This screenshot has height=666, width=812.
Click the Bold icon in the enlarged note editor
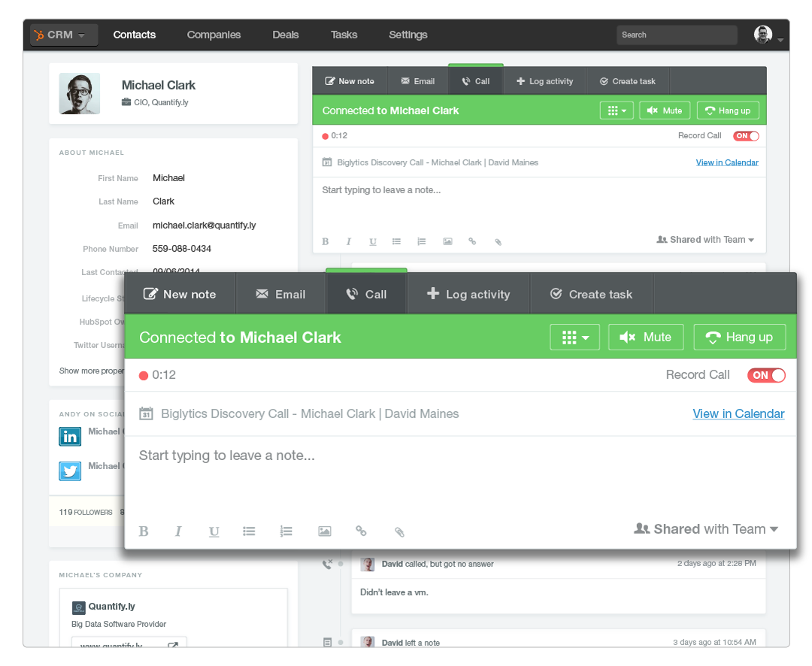(x=144, y=531)
